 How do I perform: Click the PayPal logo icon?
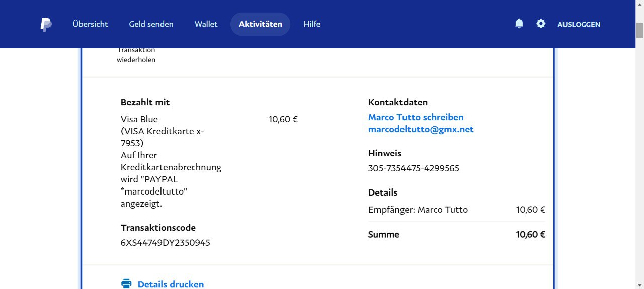pos(46,24)
